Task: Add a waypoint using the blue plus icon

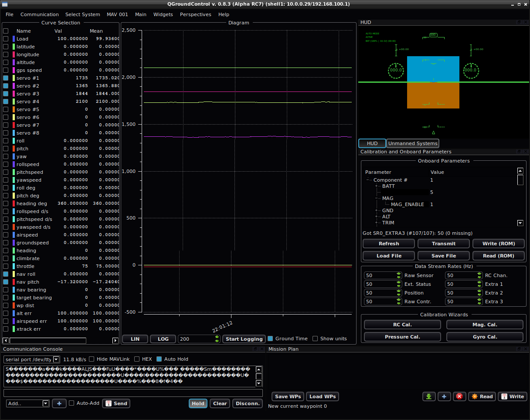Action: click(444, 396)
